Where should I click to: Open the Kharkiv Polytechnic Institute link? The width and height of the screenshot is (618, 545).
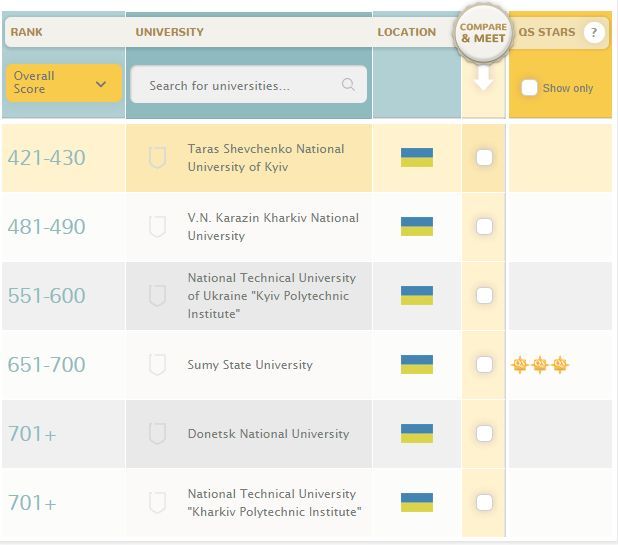pos(274,502)
